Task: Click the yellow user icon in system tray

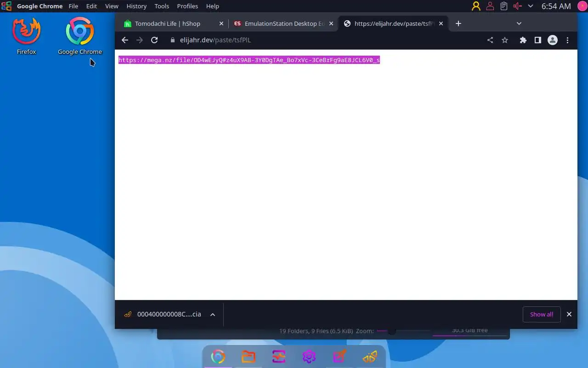Action: 476,6
